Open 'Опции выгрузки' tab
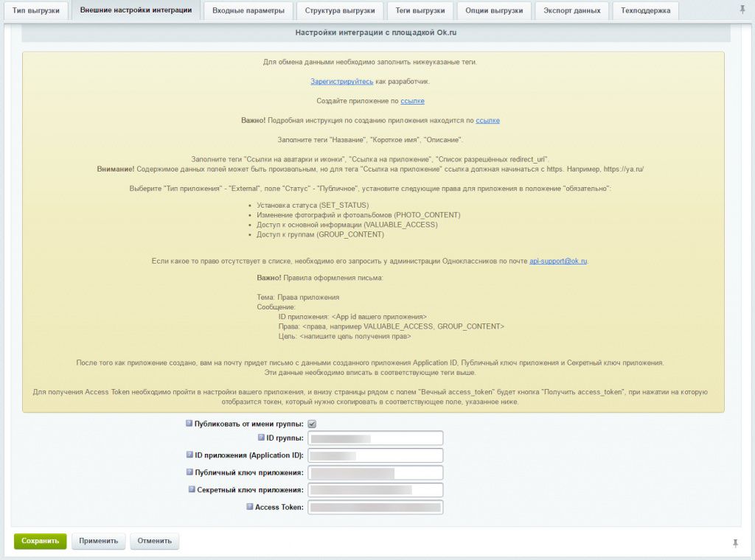The width and height of the screenshot is (755, 560). coord(494,10)
